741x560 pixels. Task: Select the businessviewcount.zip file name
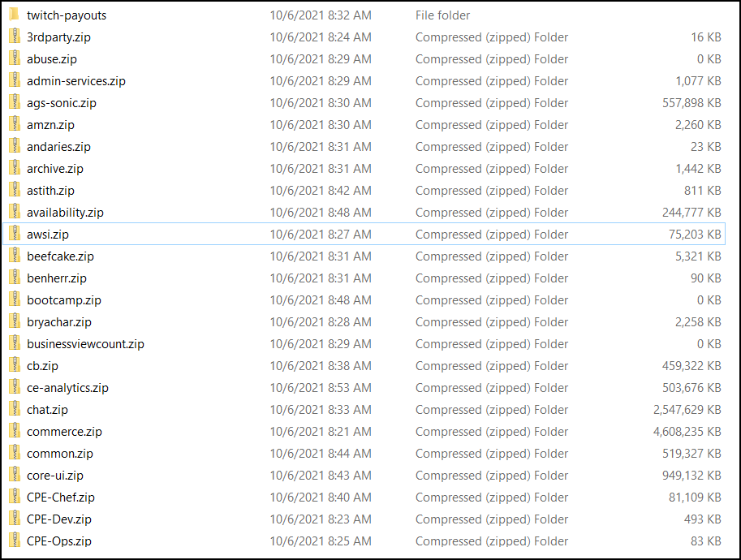click(x=85, y=344)
